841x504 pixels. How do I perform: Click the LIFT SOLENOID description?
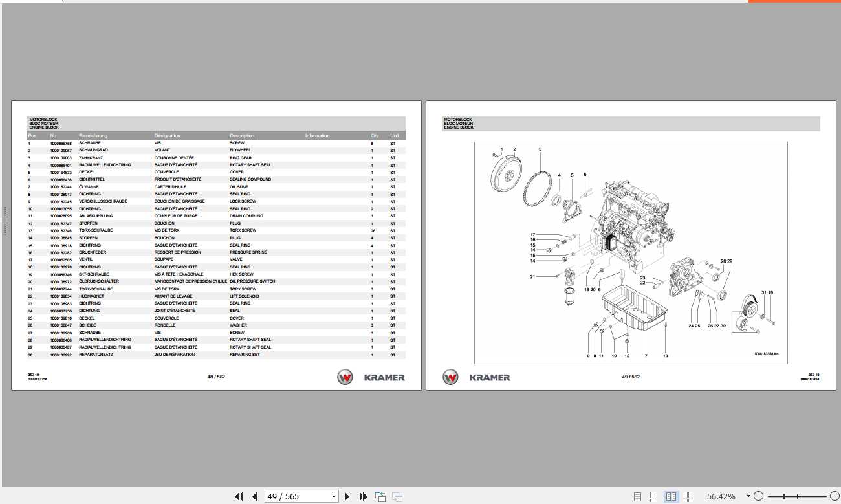tap(245, 296)
